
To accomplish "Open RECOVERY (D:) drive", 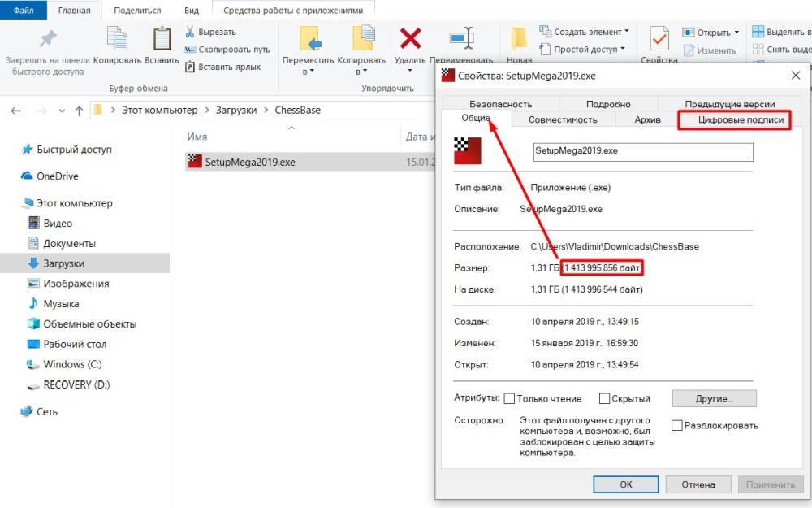I will click(68, 384).
